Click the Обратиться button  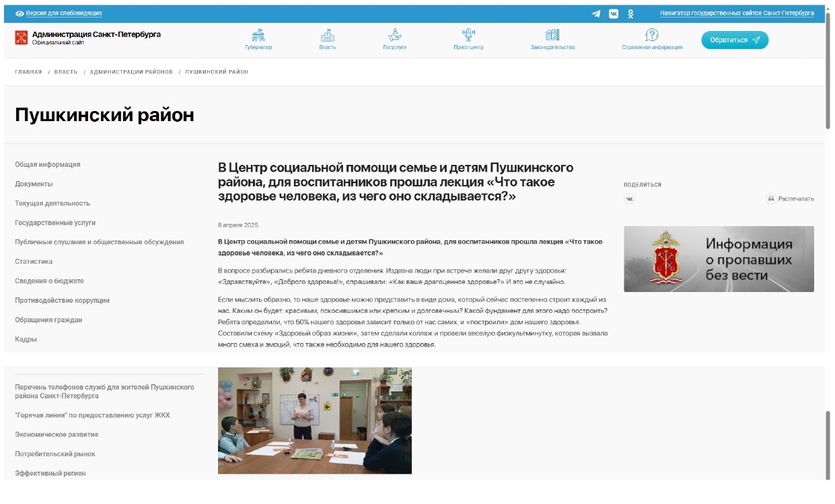tap(735, 40)
